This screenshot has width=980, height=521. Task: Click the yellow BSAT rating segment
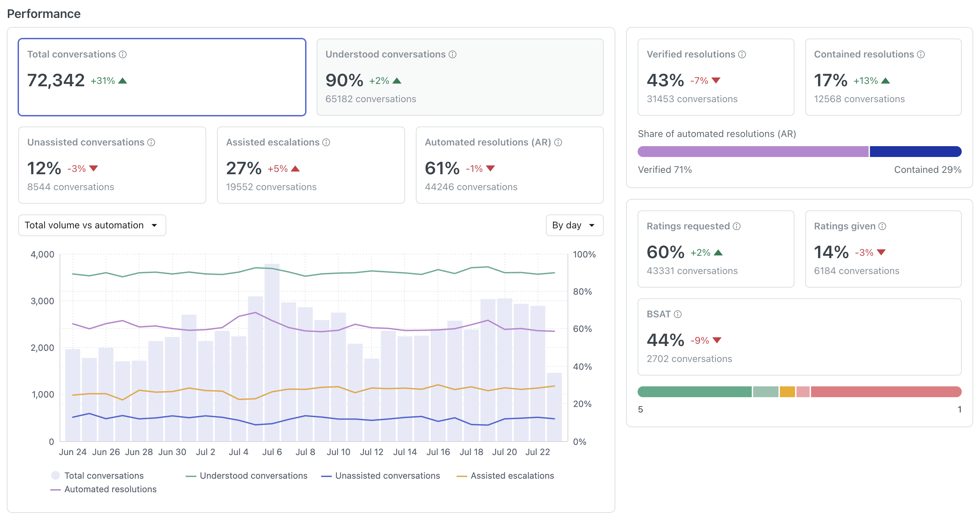click(788, 392)
